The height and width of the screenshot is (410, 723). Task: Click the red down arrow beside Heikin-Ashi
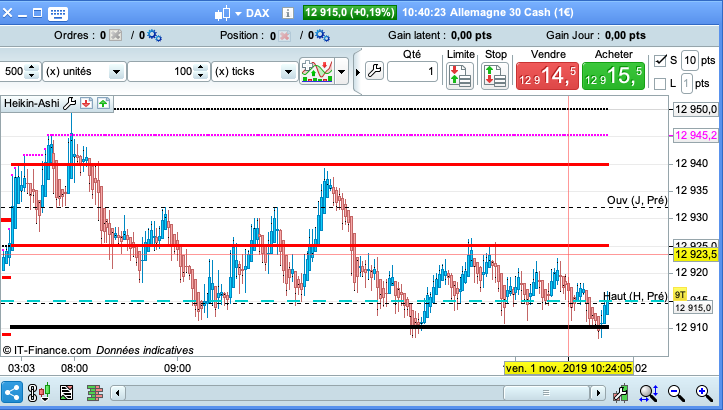click(x=86, y=103)
